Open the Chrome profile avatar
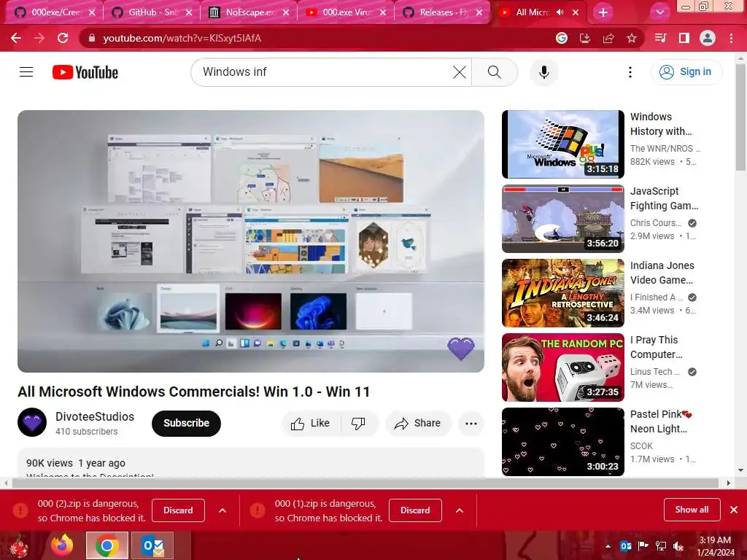Screen dimensions: 747x560 (x=708, y=38)
